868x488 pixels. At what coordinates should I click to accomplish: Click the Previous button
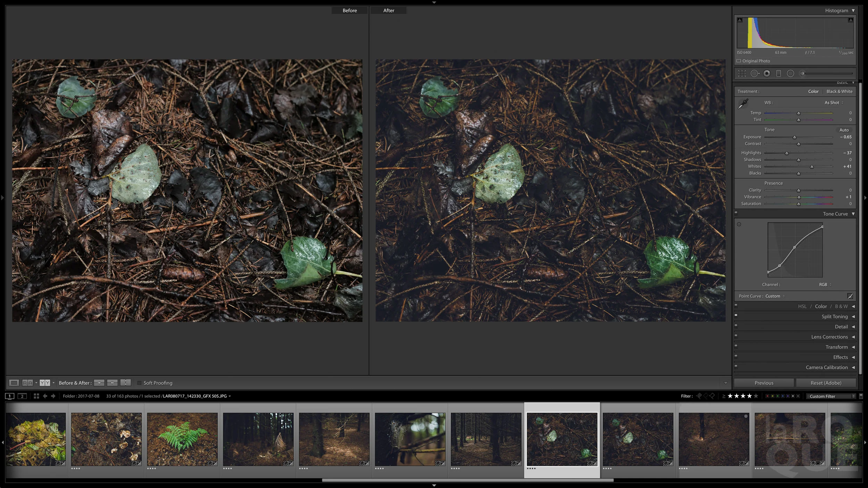(x=764, y=383)
